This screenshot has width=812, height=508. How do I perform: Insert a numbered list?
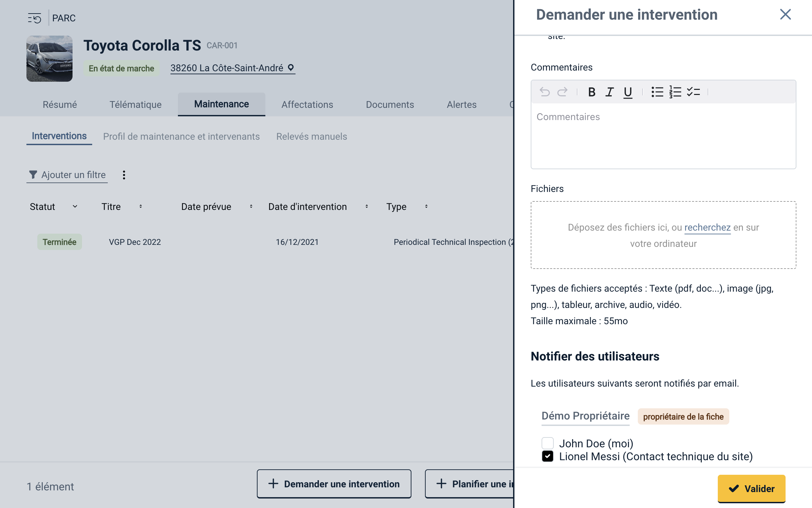(675, 92)
